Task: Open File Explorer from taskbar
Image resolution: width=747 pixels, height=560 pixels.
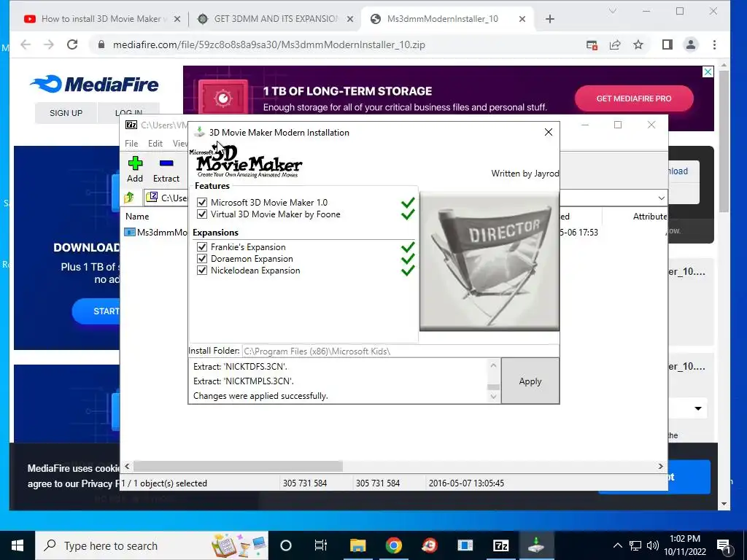Action: (357, 545)
